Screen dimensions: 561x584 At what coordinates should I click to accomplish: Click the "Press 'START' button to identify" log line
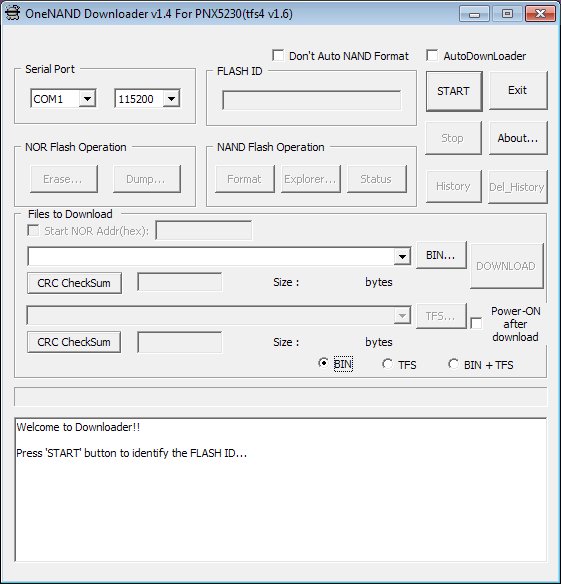click(x=131, y=453)
